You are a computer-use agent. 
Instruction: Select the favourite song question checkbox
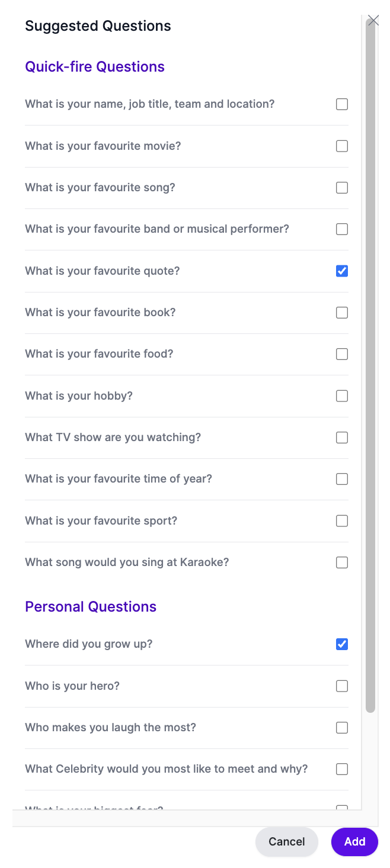click(x=342, y=188)
